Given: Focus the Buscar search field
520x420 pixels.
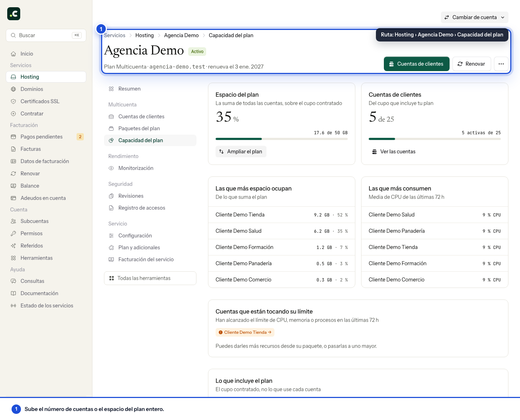Looking at the screenshot, I should coord(46,35).
